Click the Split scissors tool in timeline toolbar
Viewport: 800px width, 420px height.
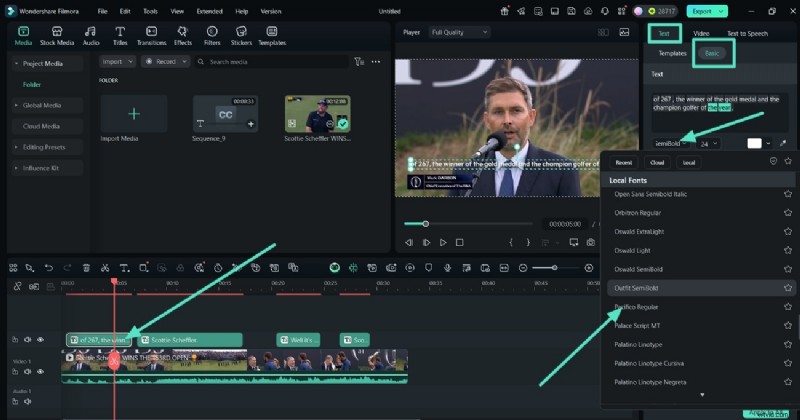105,268
